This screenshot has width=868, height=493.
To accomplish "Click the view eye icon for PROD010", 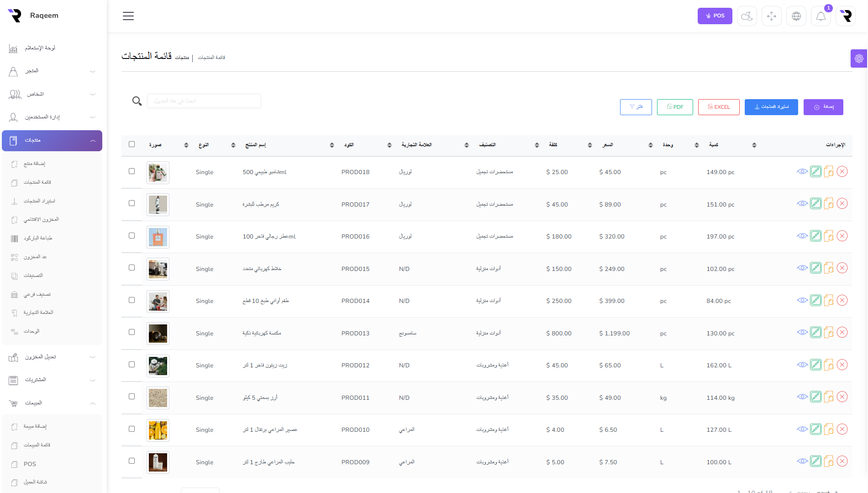I will pyautogui.click(x=802, y=429).
